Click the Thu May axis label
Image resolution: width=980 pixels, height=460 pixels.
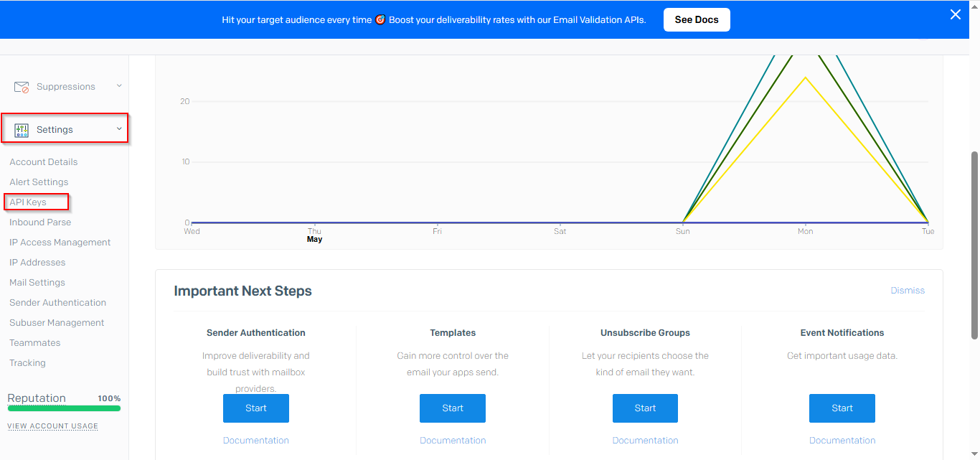[x=315, y=235]
